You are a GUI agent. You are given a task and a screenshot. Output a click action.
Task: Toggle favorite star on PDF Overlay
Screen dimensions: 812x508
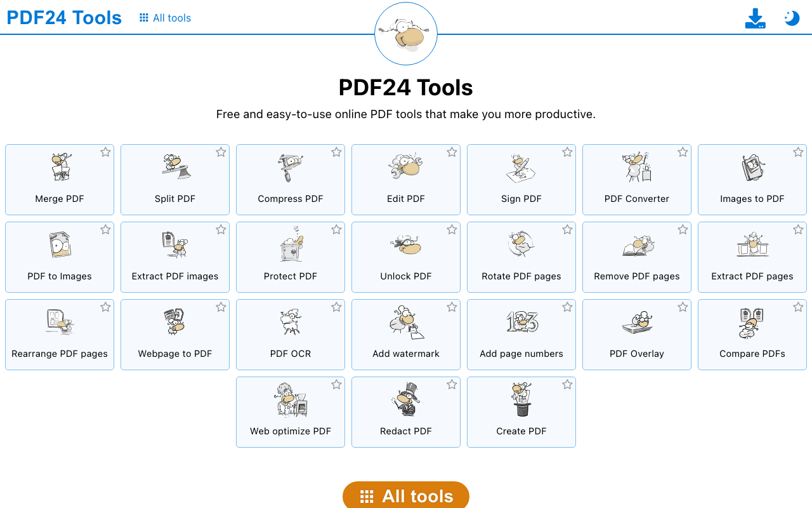pos(683,307)
